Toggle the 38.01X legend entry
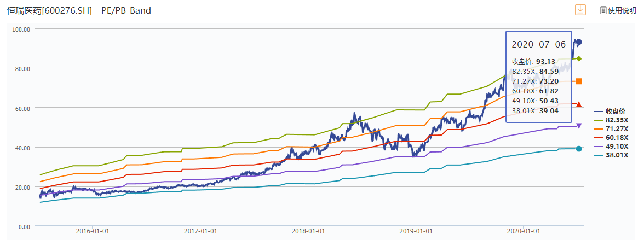 click(x=613, y=155)
